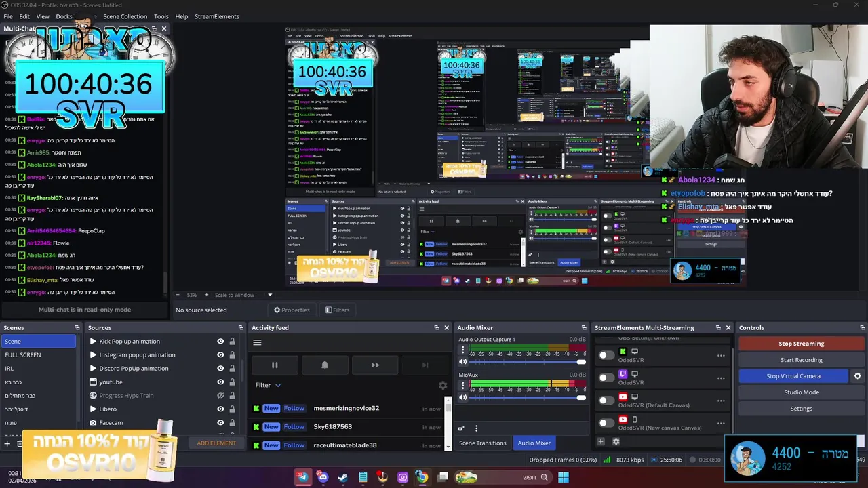868x488 pixels.
Task: Float the Audio Mixer dock
Action: click(x=583, y=328)
